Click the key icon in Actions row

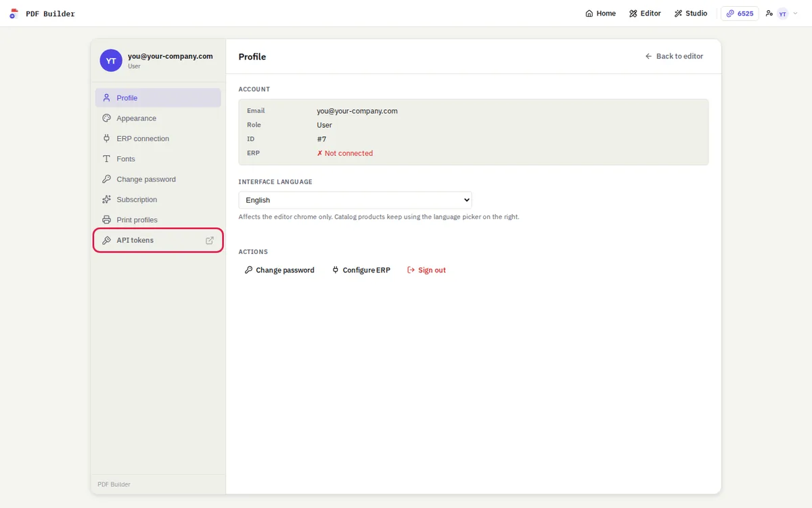pos(248,270)
